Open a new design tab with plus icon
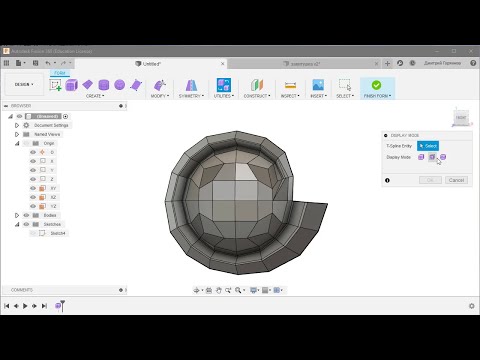 [387, 63]
